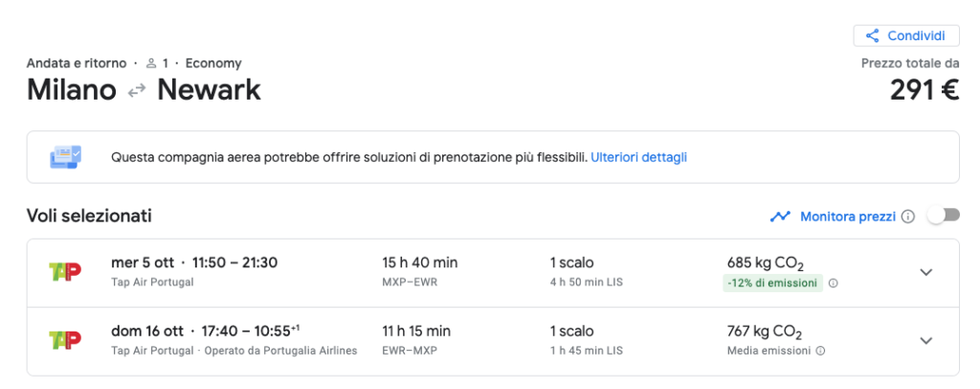Click the Condividi button

906,35
